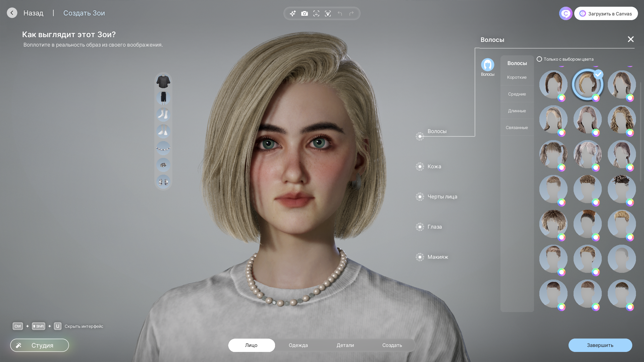
Task: Click the Волосы category icon
Action: pos(488,67)
